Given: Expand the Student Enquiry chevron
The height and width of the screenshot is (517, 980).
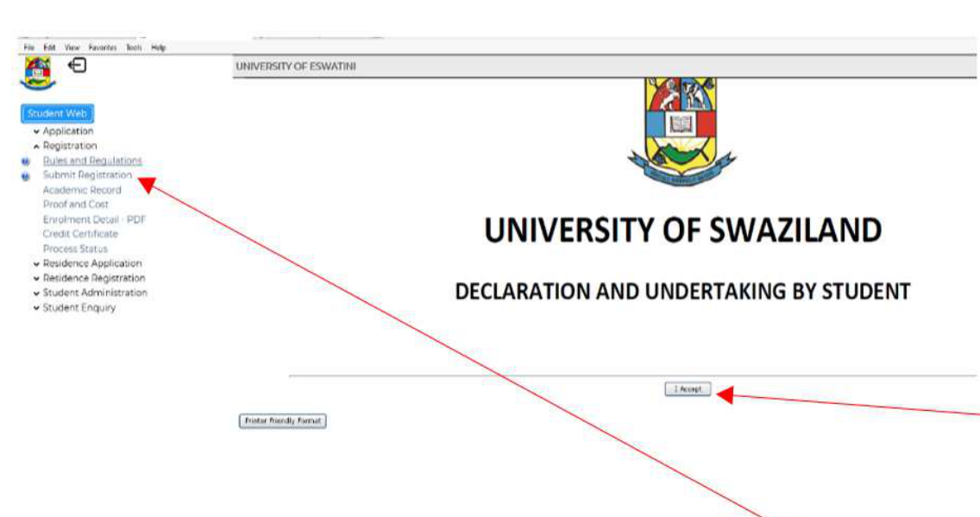Looking at the screenshot, I should tap(36, 307).
